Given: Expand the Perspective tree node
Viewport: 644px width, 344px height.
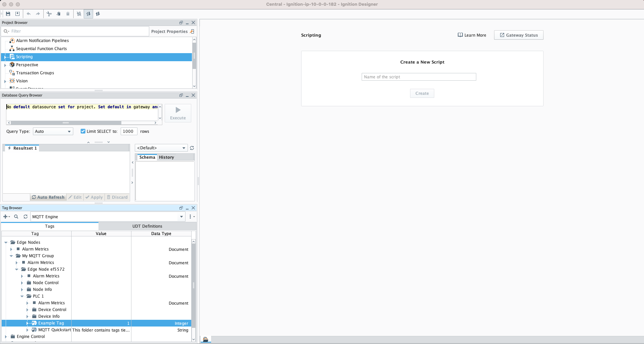Looking at the screenshot, I should [5, 65].
